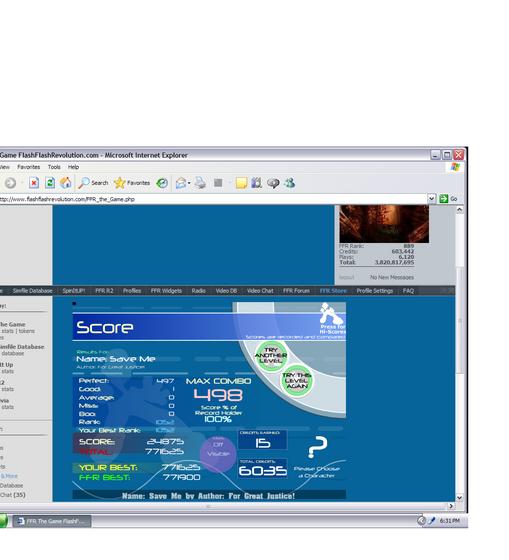Select the FFR Forum navigation tab

click(x=296, y=291)
